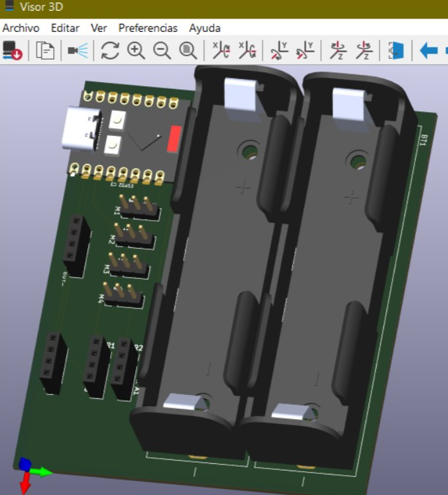Click the move left blue arrow
Screen dimensions: 448x495
(x=428, y=50)
